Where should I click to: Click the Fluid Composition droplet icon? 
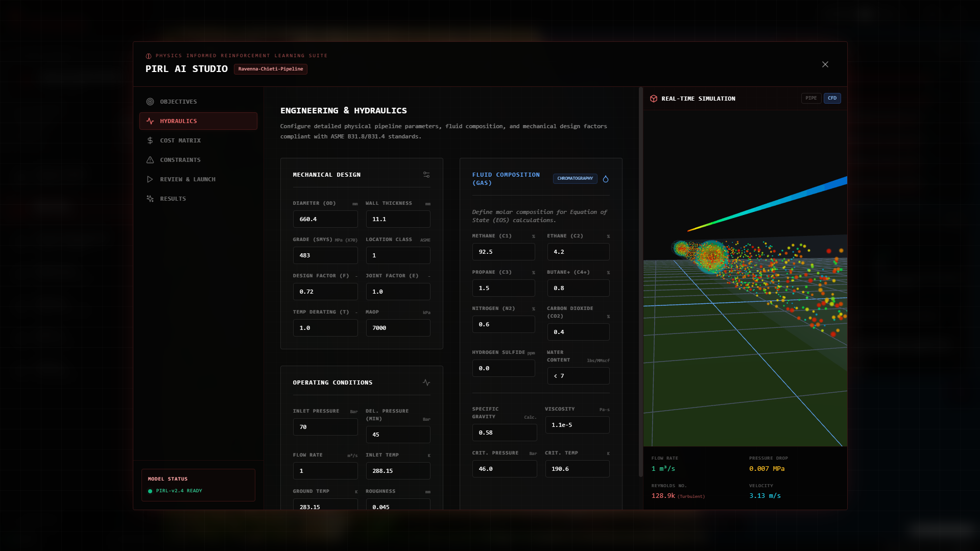tap(606, 179)
